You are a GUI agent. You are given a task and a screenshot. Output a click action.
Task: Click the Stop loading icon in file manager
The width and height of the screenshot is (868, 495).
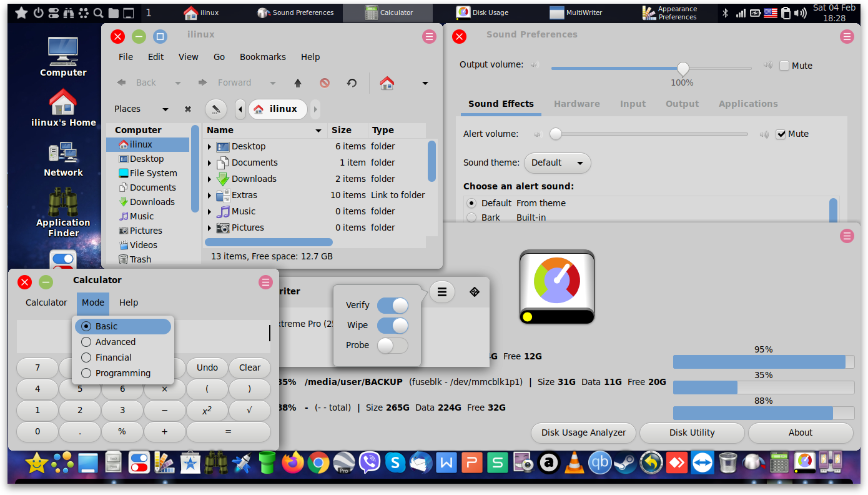click(325, 82)
